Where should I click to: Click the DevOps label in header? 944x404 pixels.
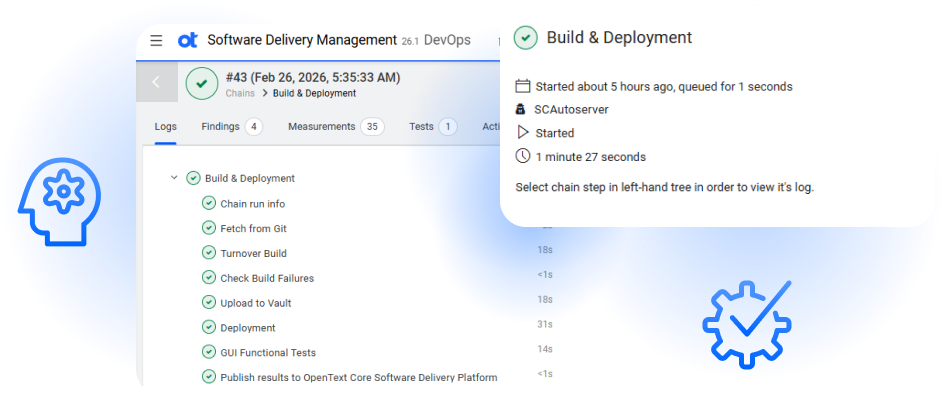click(447, 40)
